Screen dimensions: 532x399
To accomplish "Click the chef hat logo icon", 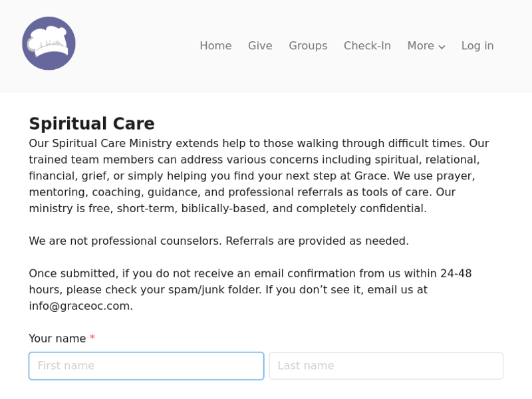I will coord(49,43).
